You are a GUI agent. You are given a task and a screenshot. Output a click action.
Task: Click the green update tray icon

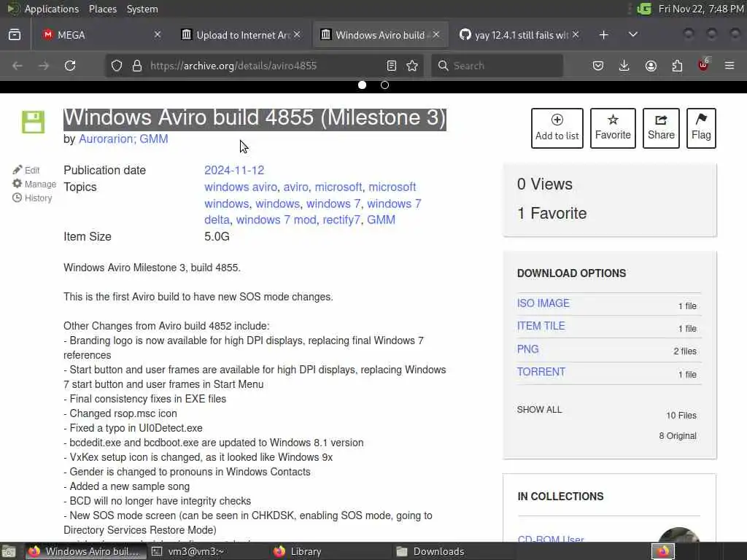644,9
